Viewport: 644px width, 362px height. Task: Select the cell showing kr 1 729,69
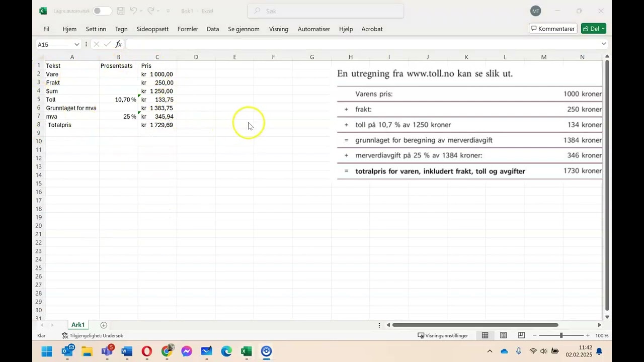[x=157, y=125]
